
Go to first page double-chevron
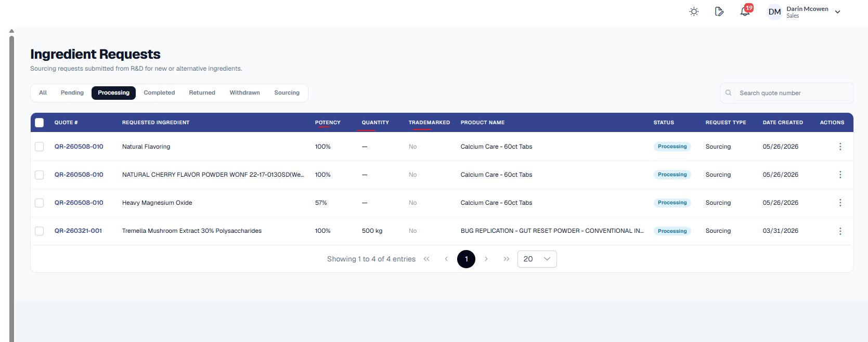click(x=426, y=259)
